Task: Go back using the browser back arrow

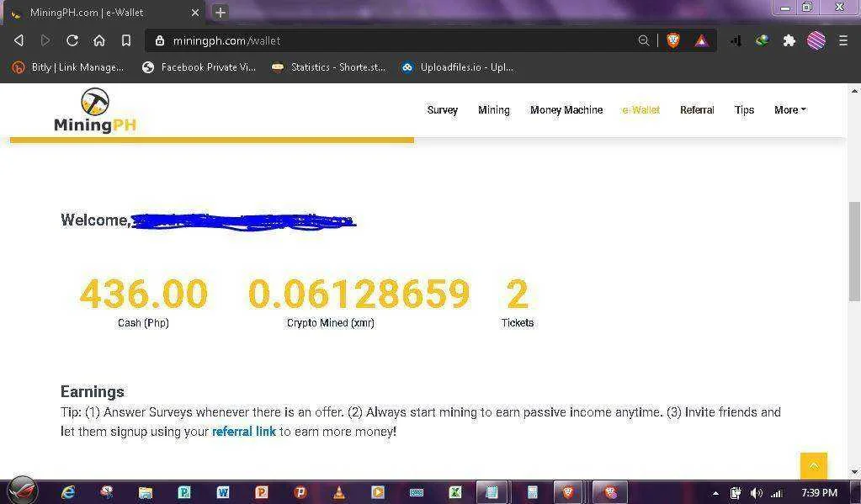Action: [x=19, y=40]
